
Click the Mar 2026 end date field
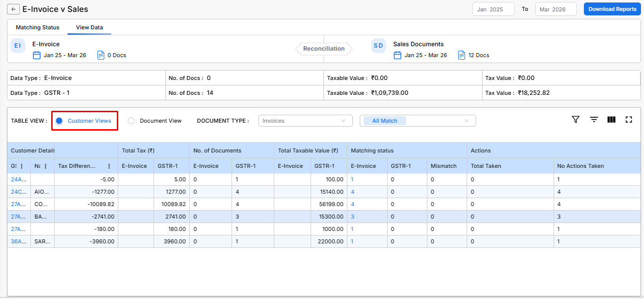(555, 9)
